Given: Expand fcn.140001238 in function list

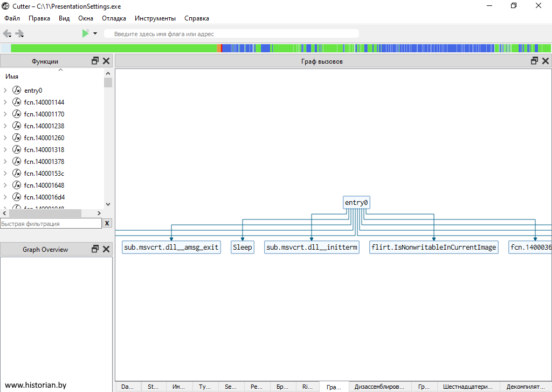Looking at the screenshot, I should (5, 126).
